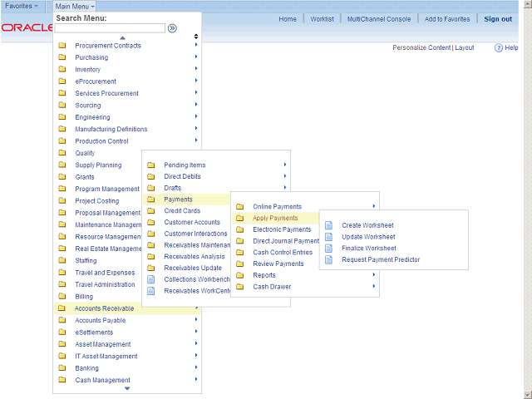Click the Update Worksheet page icon
The width and height of the screenshot is (532, 399).
point(328,237)
